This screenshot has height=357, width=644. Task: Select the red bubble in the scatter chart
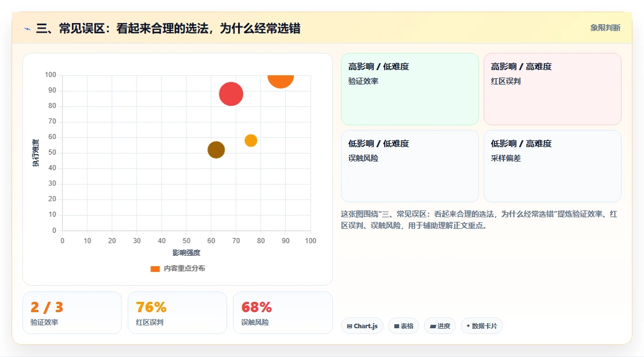click(x=231, y=94)
